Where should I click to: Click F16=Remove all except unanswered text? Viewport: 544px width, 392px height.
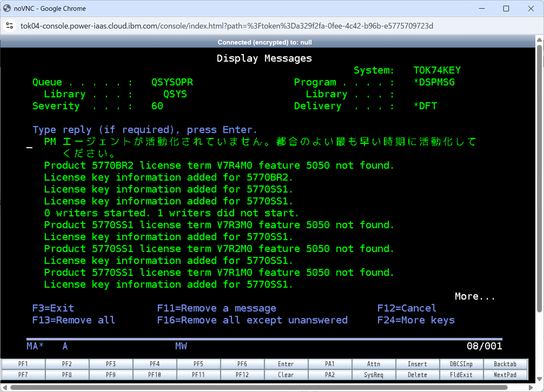click(x=252, y=320)
